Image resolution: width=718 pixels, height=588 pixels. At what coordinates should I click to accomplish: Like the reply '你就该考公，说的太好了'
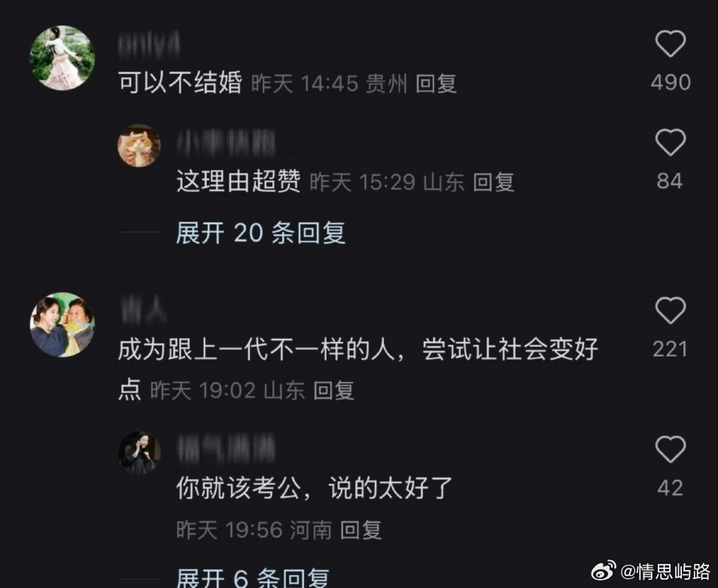[671, 449]
